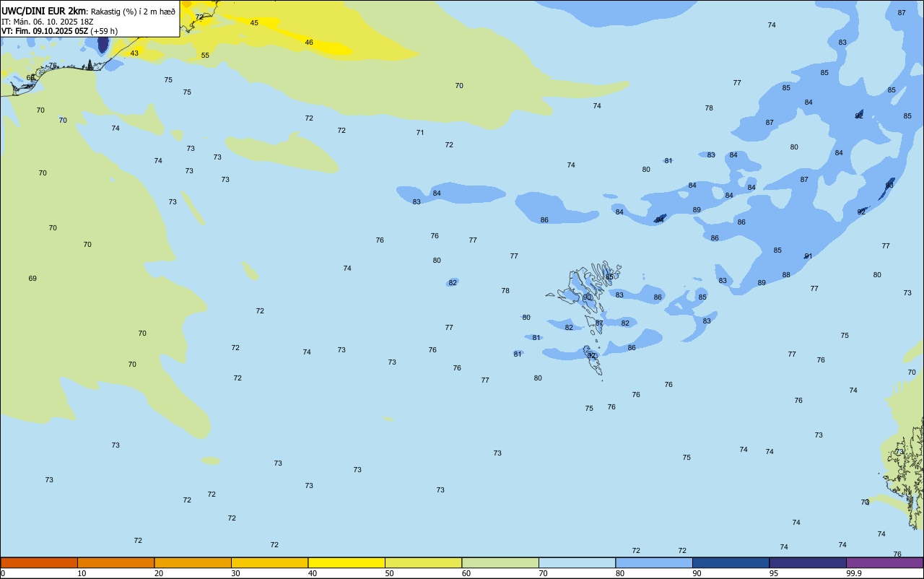This screenshot has width=924, height=579.
Task: Click the legend scale label 0
Action: (3, 573)
